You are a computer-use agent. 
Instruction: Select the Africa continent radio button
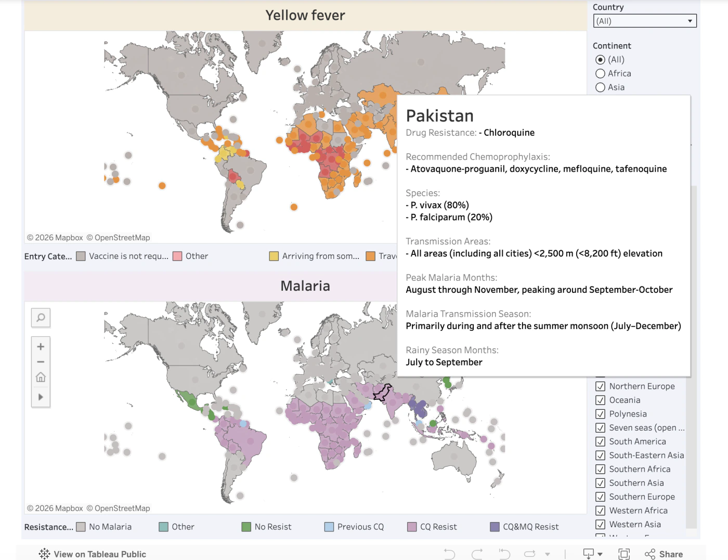(x=600, y=74)
